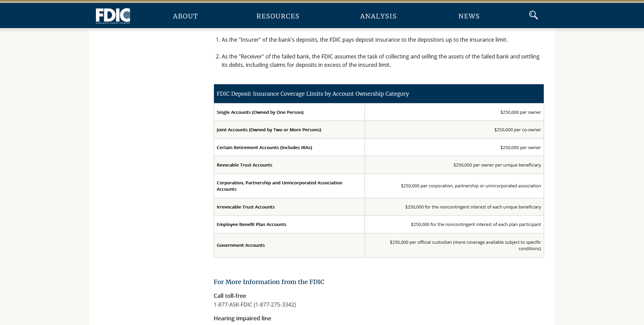Click the table header 'FDIC Deposit Insurance Coverage Limits'

click(379, 94)
